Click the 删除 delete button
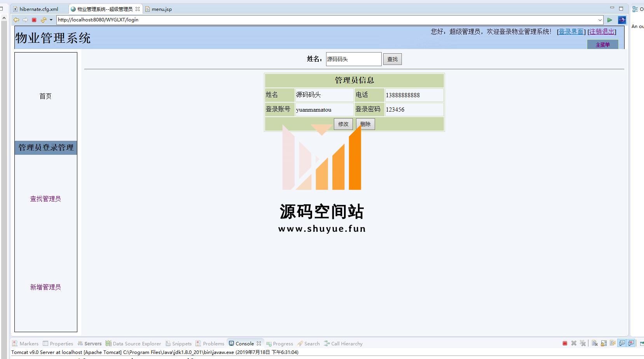The image size is (644, 359). [x=365, y=124]
